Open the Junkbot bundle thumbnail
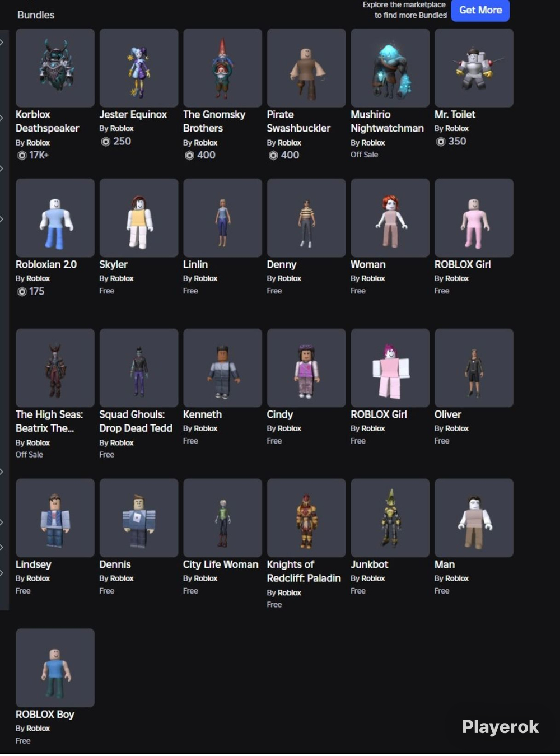Image resolution: width=560 pixels, height=756 pixels. click(x=390, y=518)
